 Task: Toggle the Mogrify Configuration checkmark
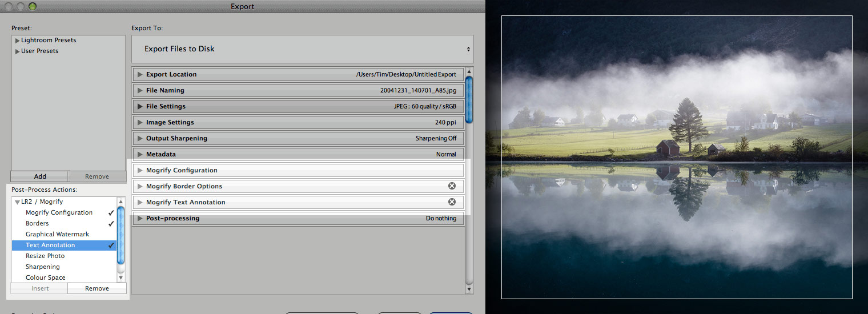tap(111, 213)
